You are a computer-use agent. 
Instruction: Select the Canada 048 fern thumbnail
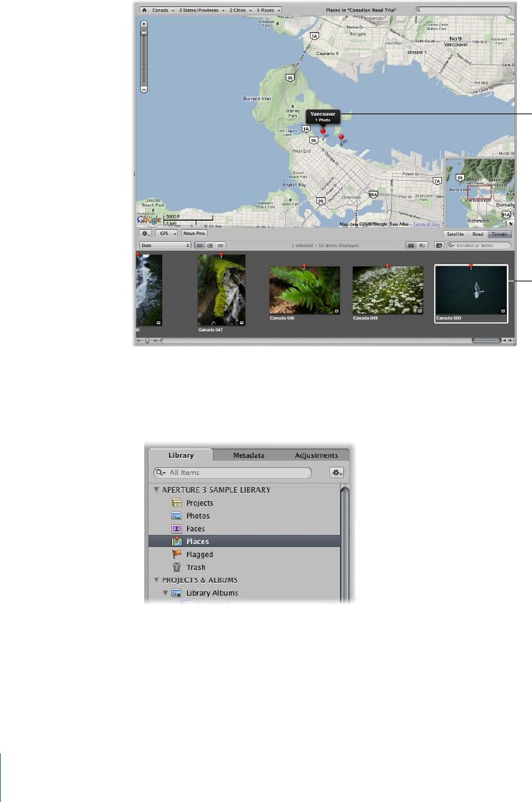tap(304, 290)
